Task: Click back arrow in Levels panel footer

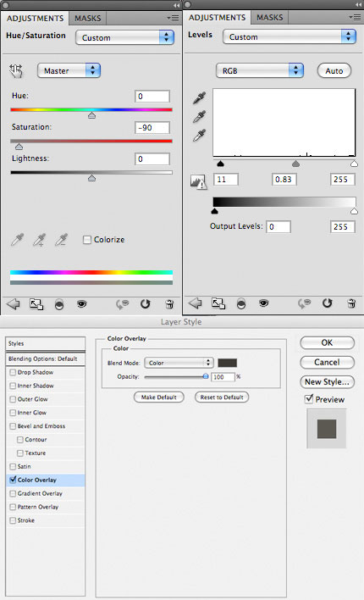Action: click(x=195, y=303)
